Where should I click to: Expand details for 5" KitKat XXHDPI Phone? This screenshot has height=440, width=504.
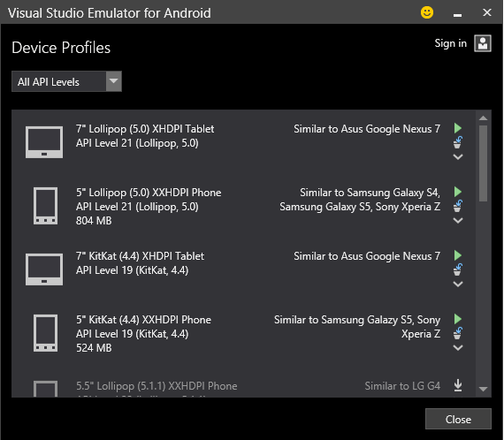point(458,347)
